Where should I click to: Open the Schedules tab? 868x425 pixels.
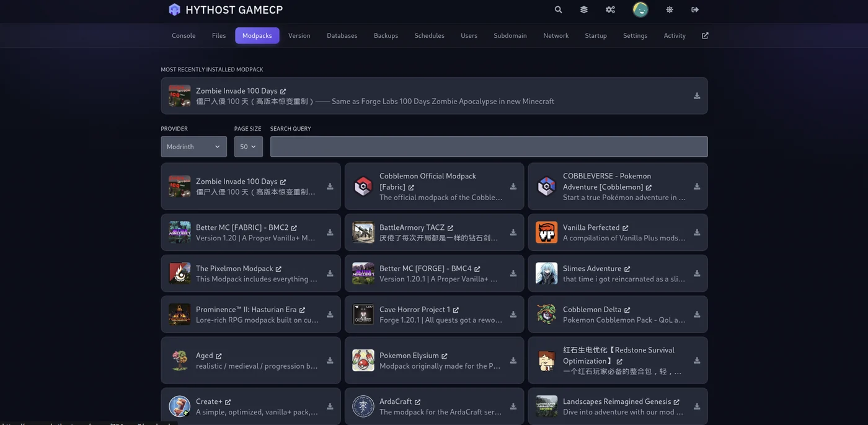430,36
